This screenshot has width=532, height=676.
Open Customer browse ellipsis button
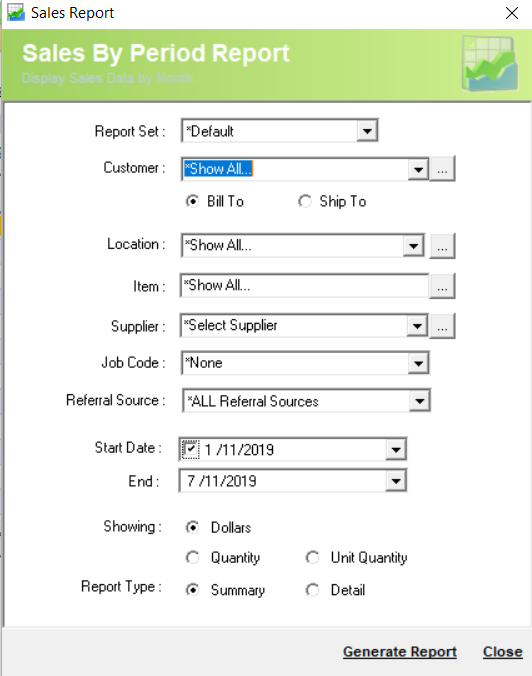point(442,169)
